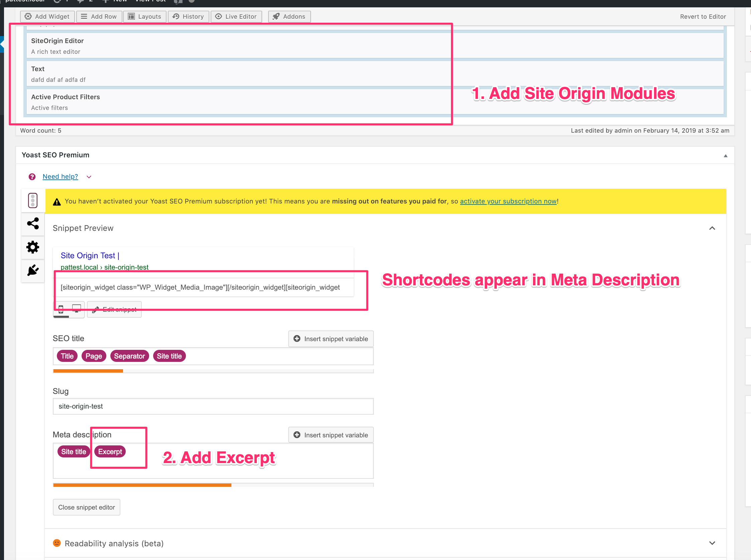
Task: Open the Page Builder History panel
Action: (188, 16)
